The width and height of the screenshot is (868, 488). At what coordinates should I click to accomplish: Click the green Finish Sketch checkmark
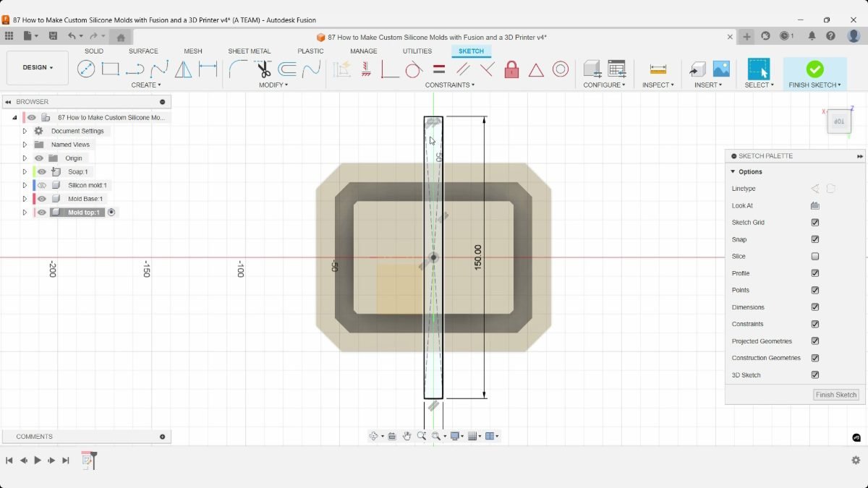(814, 69)
